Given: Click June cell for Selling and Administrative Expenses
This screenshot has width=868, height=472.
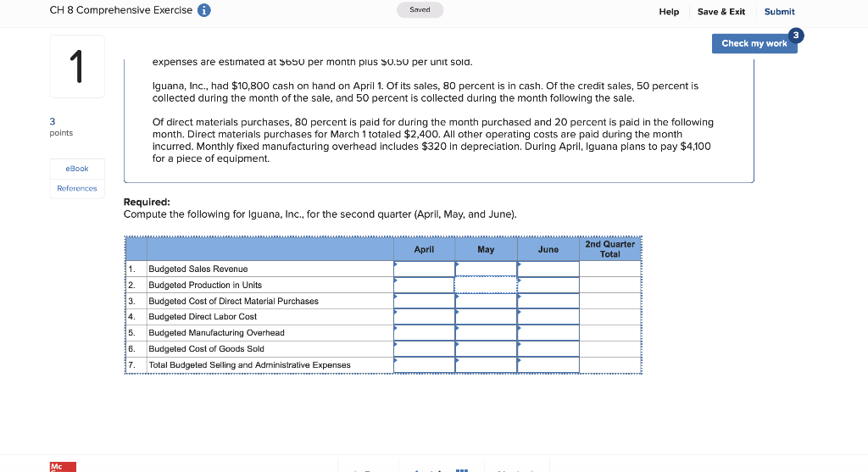Looking at the screenshot, I should [548, 365].
